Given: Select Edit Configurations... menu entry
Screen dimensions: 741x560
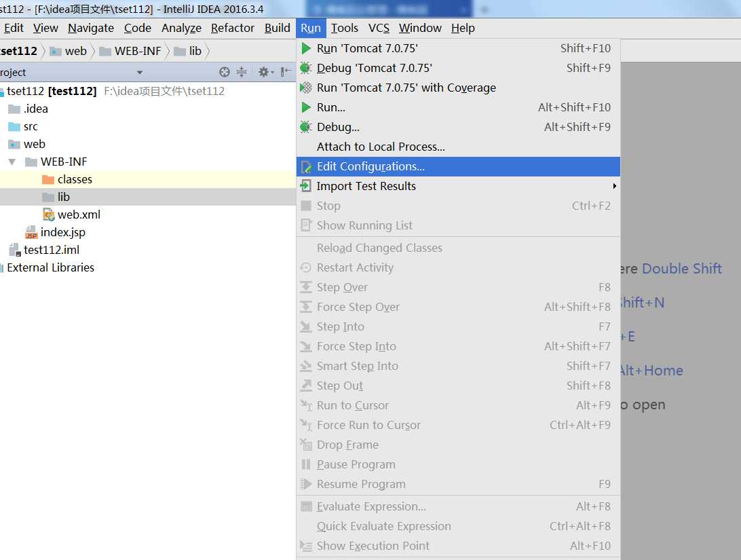Looking at the screenshot, I should (x=458, y=166).
